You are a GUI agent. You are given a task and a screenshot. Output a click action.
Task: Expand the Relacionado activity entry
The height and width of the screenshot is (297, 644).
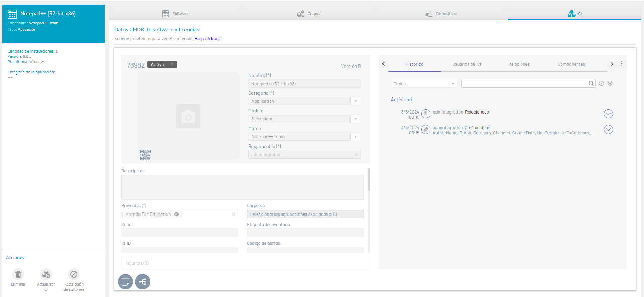tap(608, 114)
